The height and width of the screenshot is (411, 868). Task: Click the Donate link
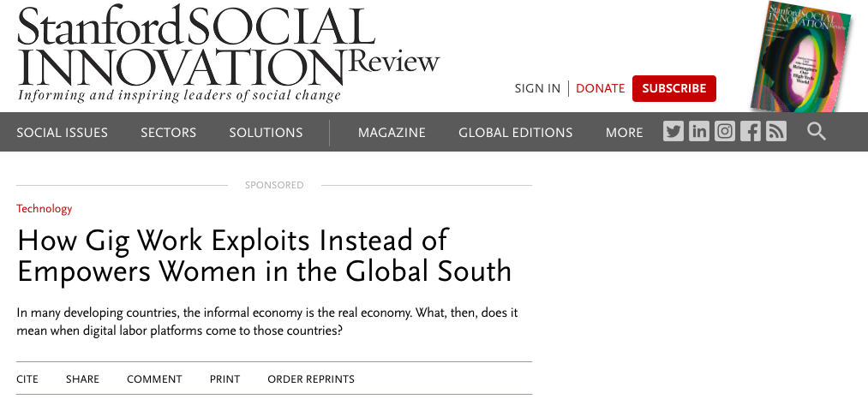click(601, 88)
